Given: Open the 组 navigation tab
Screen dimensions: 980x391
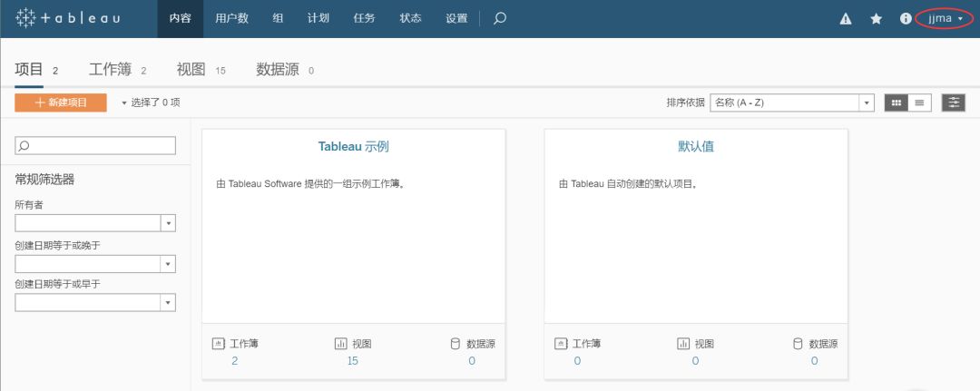Looking at the screenshot, I should [278, 19].
